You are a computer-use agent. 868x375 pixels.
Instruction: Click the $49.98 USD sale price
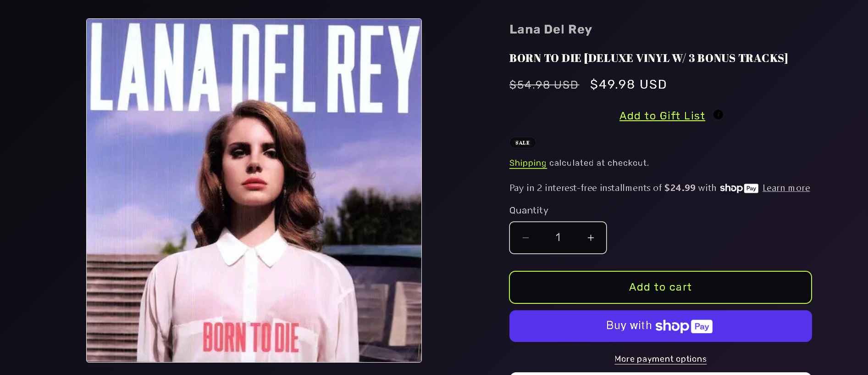(x=628, y=84)
